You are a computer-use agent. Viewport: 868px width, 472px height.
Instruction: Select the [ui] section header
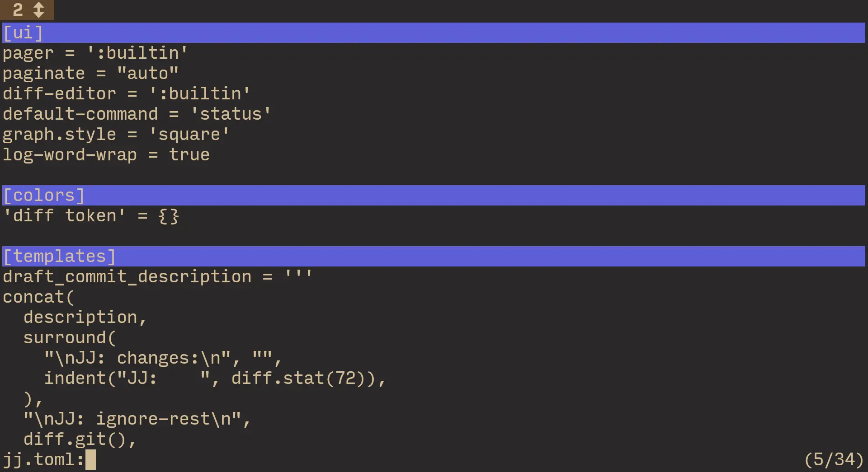[23, 33]
